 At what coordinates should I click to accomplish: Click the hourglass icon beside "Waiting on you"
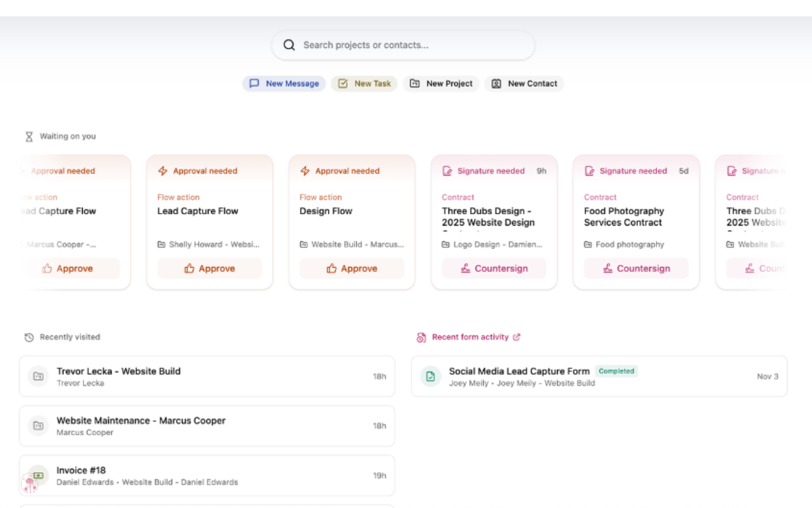click(x=29, y=136)
